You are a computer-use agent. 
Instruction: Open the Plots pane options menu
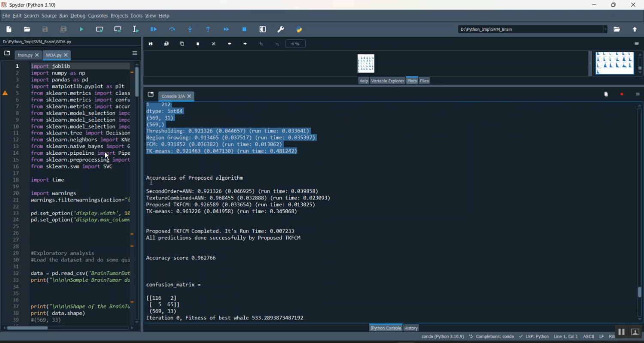click(637, 44)
